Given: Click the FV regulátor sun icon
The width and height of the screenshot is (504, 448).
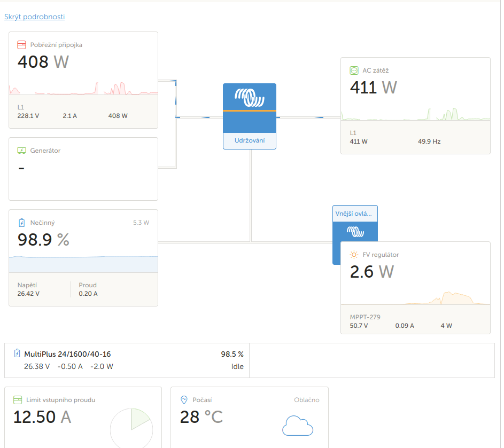Looking at the screenshot, I should pyautogui.click(x=354, y=255).
